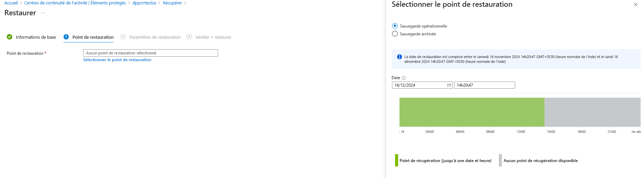
Task: Click the Point de restauration text field
Action: [150, 53]
